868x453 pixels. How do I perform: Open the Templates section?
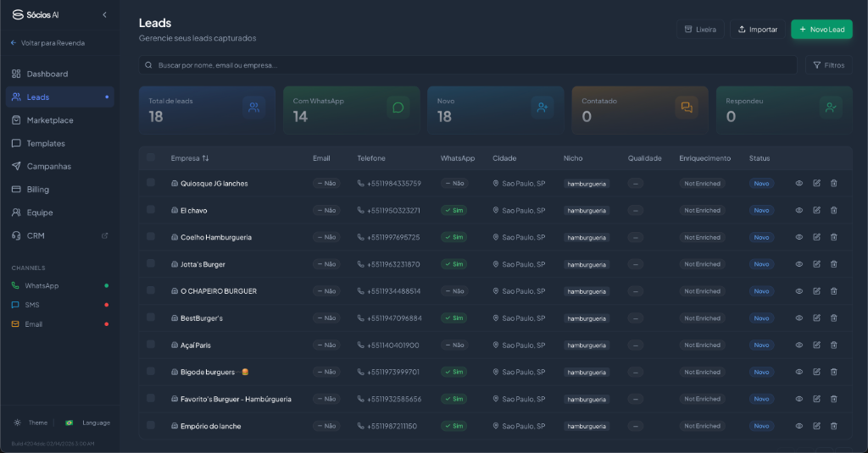tap(60, 143)
